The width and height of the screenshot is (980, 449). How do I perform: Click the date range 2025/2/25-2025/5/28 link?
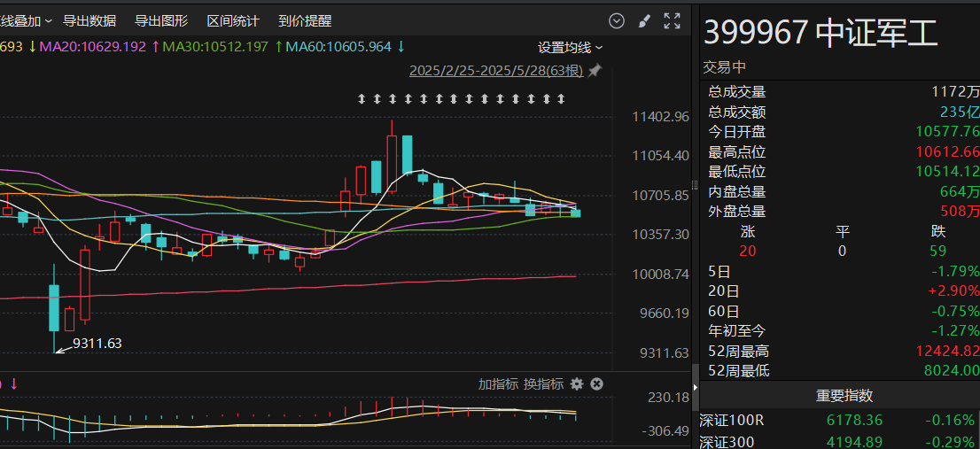(x=496, y=71)
